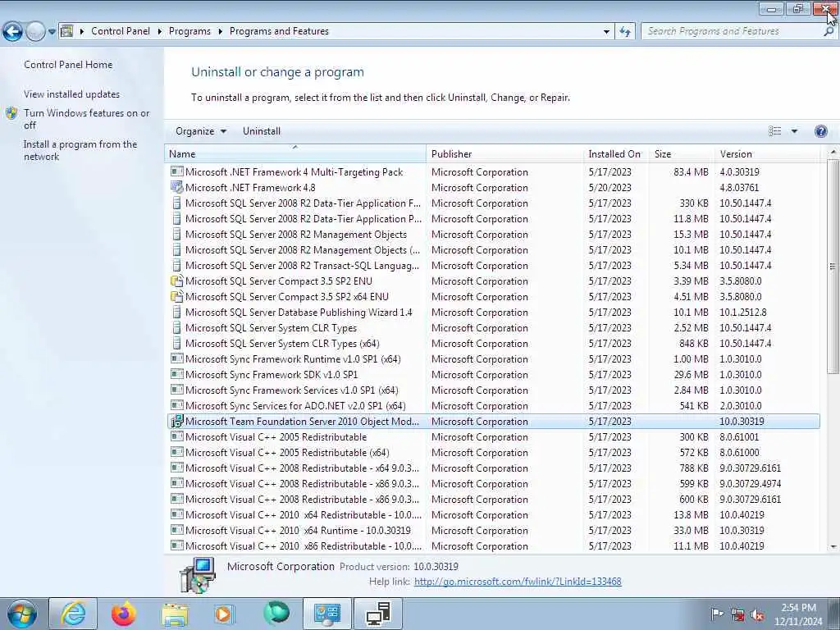Click the network status tray icon
The width and height of the screenshot is (840, 630).
click(x=737, y=615)
